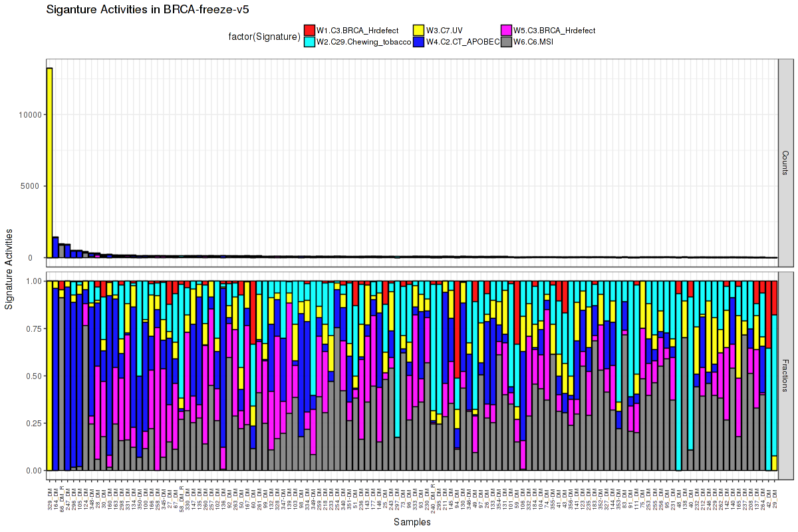Screen dimensions: 798x532
Task: Select the cyan W2.C29.Chewing_tobacco legend swatch
Action: tap(310, 42)
